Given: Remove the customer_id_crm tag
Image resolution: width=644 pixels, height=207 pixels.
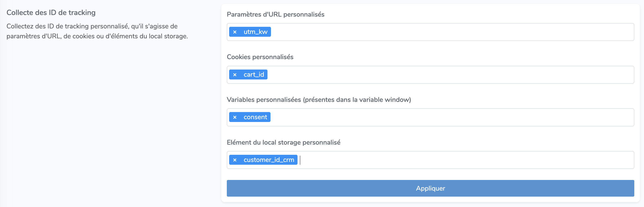Looking at the screenshot, I should click(x=234, y=160).
